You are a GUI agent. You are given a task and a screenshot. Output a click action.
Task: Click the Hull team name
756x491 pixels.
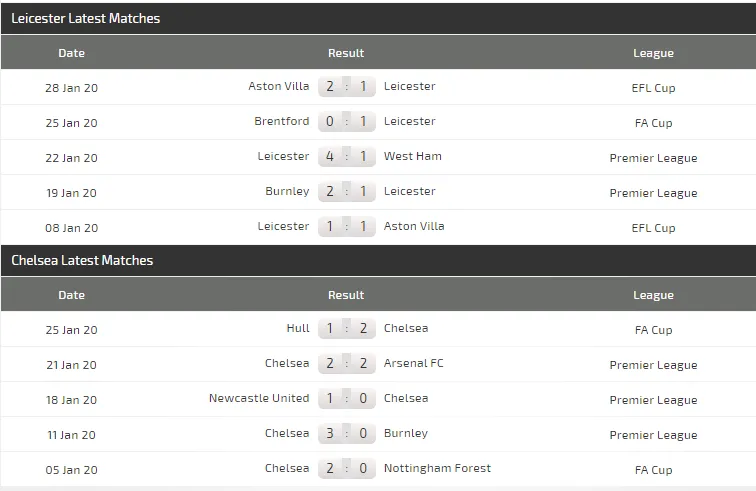(x=297, y=328)
